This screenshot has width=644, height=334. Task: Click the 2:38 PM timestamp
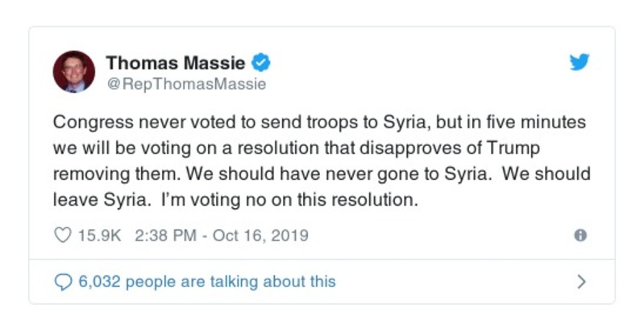point(161,236)
